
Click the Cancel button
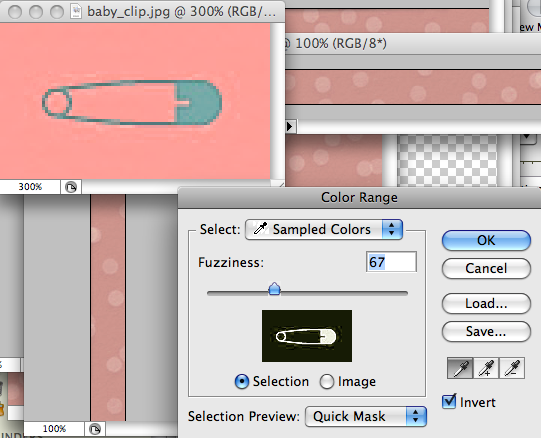point(486,269)
